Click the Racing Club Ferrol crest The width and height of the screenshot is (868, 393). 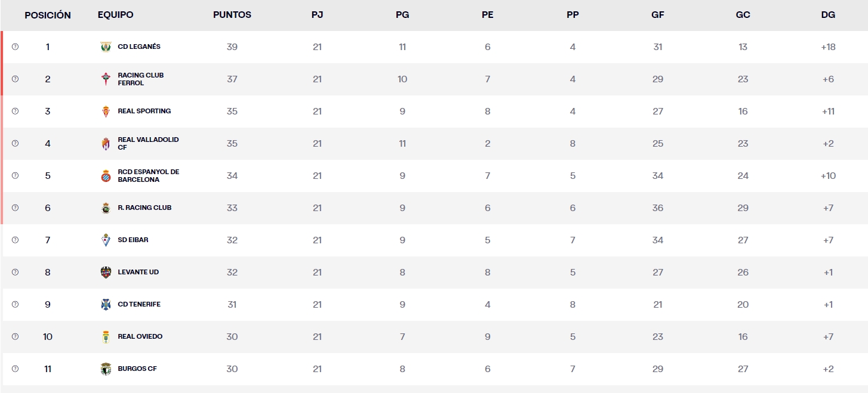click(106, 79)
